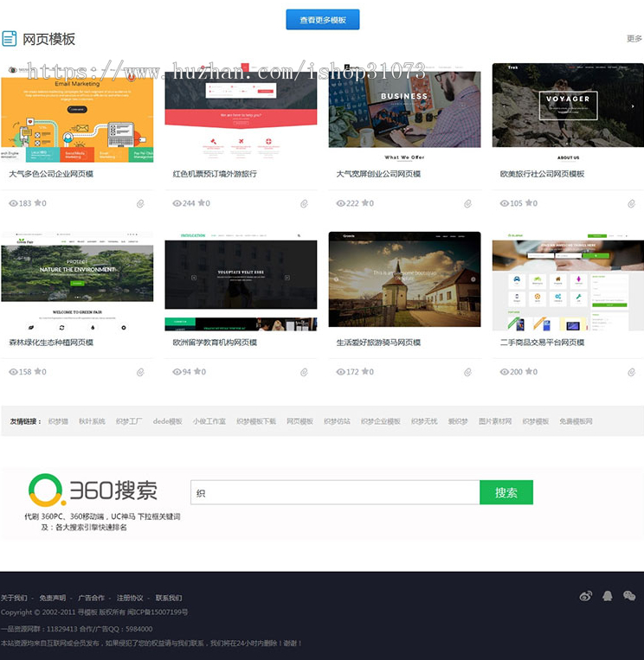Open the VOYAGER template thumbnail
Viewport: 644px width, 660px height.
coord(568,112)
